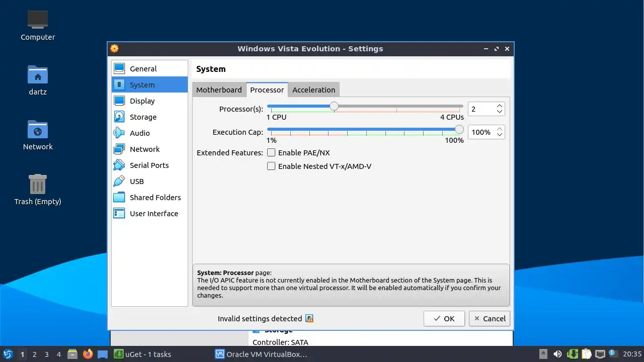Switch to Oracle VM VirtualBox taskbar window
The width and height of the screenshot is (644, 362).
pyautogui.click(x=262, y=354)
